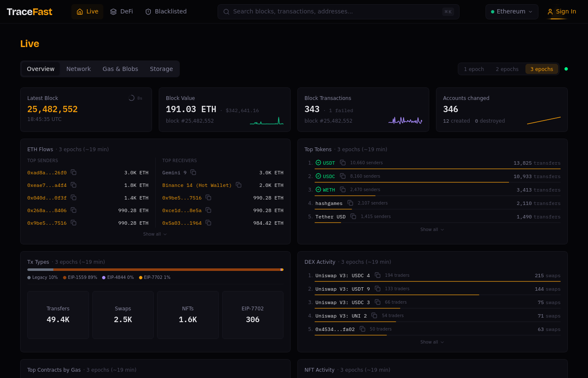588x378 pixels.
Task: Open Binance 14 (Hot Wallet) link
Action: (x=197, y=185)
